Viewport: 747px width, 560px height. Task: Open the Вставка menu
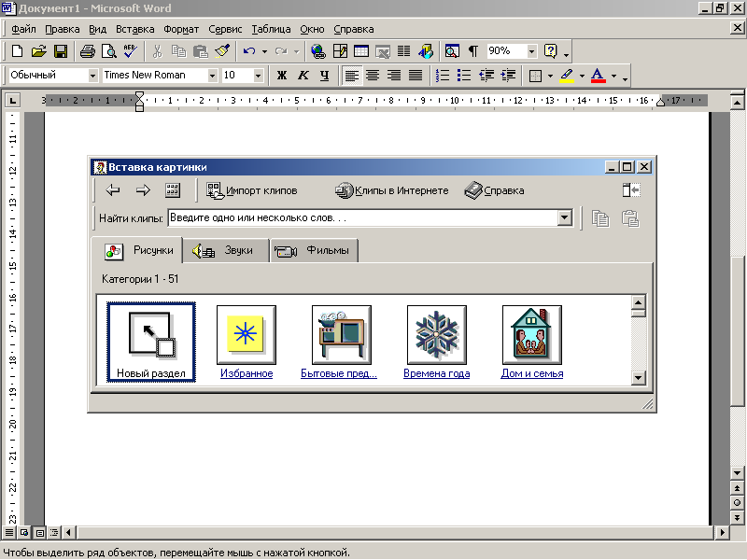(x=134, y=29)
